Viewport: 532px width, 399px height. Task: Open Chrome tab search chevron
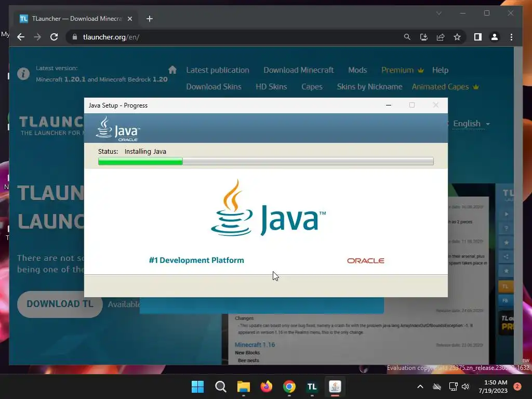coord(438,13)
